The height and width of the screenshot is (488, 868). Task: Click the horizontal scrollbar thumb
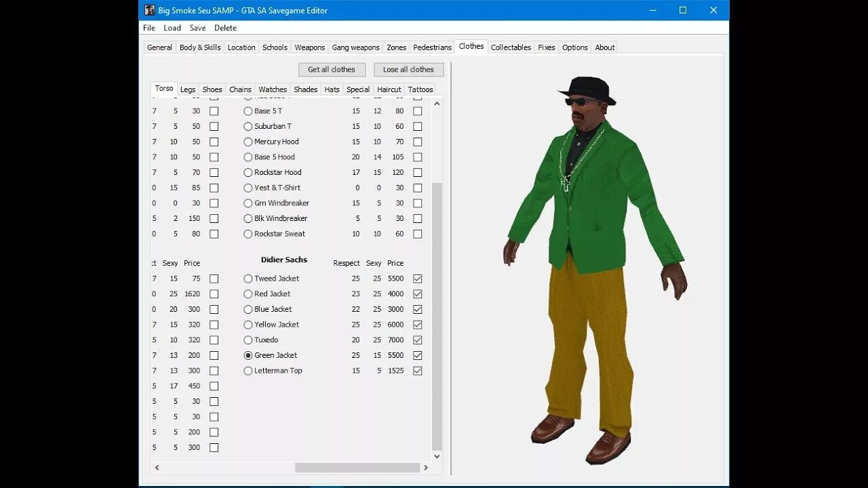[x=357, y=468]
